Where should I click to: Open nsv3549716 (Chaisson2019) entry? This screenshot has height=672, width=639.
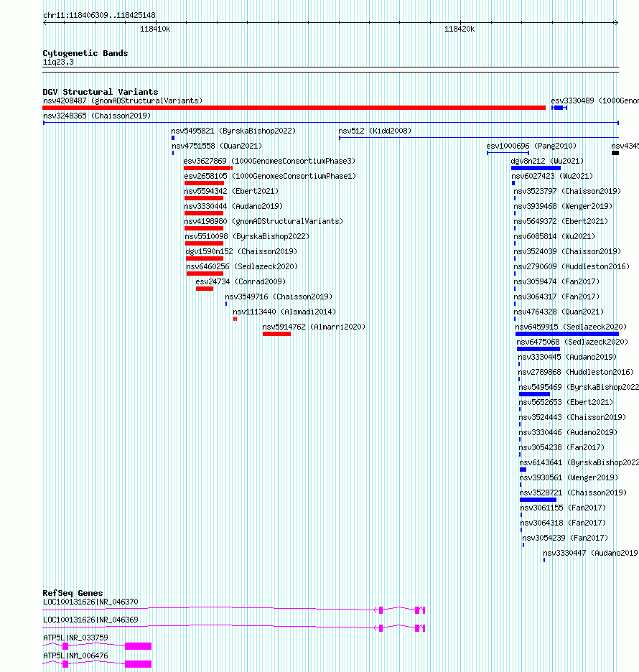[279, 297]
